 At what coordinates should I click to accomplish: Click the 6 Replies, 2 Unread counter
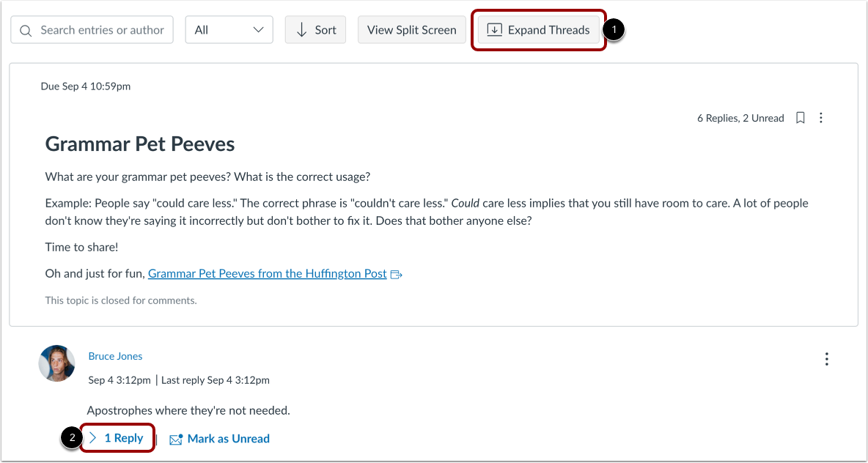[x=740, y=117]
